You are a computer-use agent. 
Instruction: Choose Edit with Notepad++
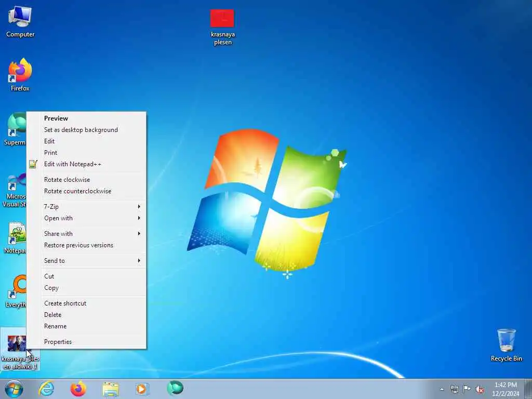point(86,164)
